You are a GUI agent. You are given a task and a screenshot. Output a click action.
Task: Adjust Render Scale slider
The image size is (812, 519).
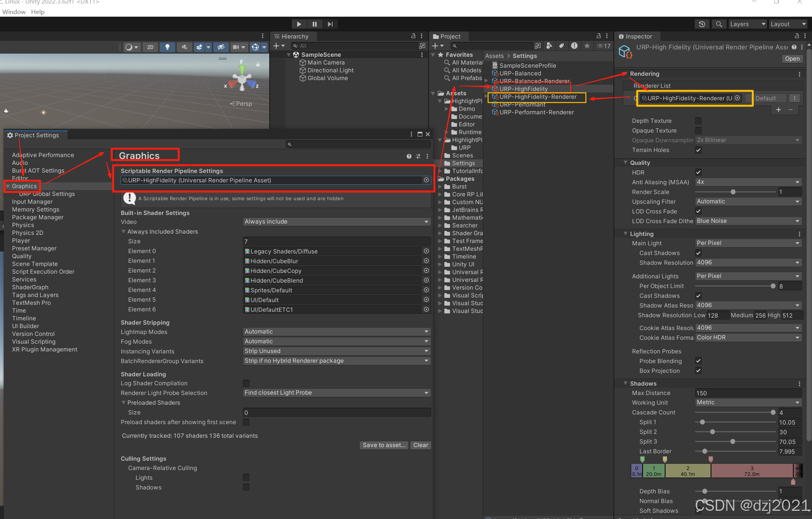tap(735, 192)
